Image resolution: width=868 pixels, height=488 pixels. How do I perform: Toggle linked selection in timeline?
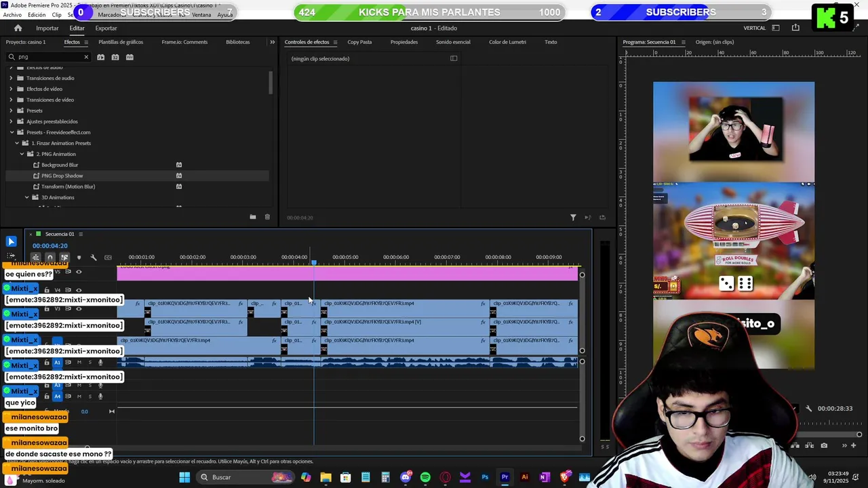tap(64, 258)
